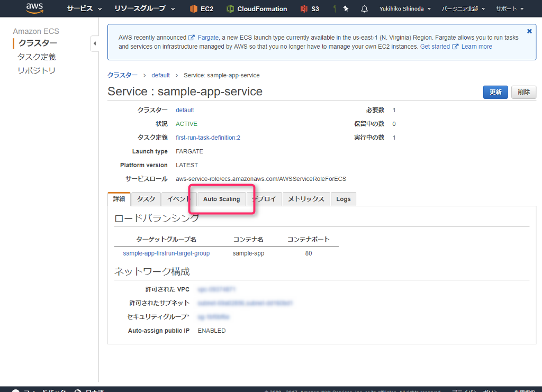Go to the AWS console home via the logo
The image size is (542, 392).
34,8
